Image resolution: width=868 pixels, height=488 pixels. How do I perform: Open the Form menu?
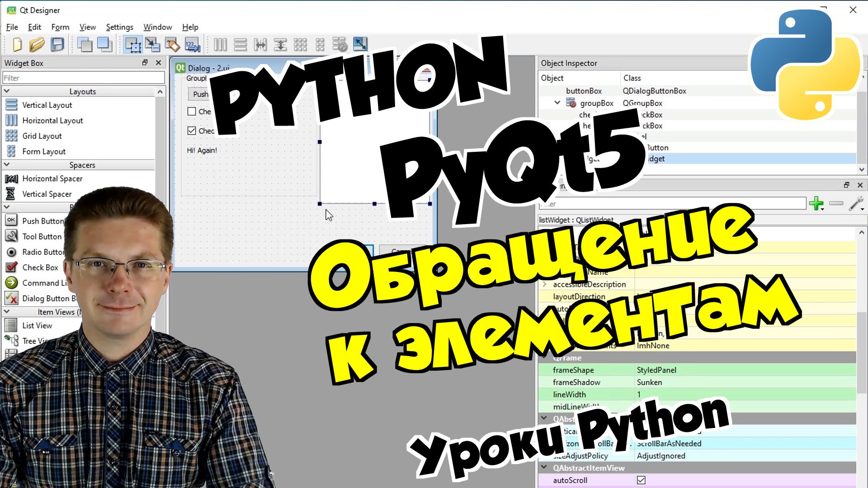[x=60, y=27]
